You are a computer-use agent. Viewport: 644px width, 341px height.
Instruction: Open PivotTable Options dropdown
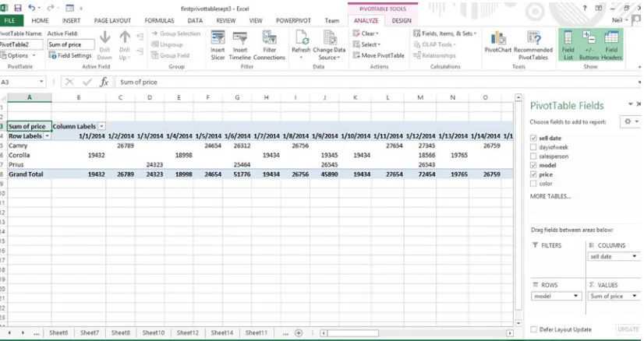pyautogui.click(x=18, y=55)
